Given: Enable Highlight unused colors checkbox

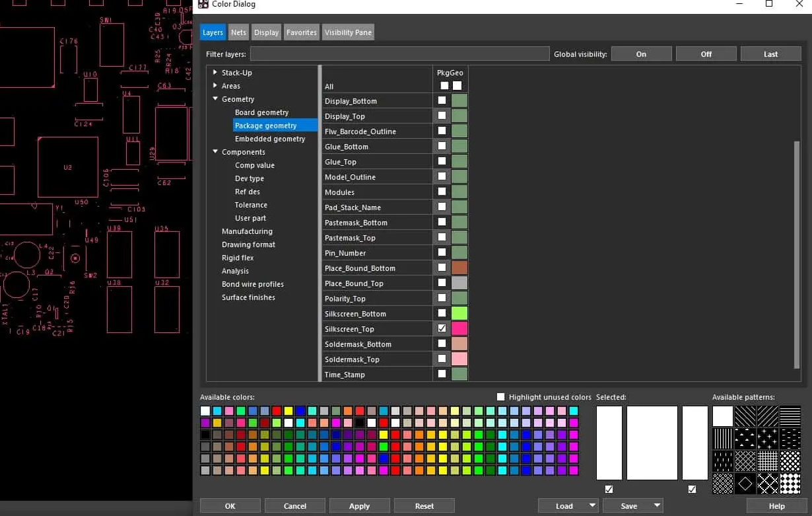Looking at the screenshot, I should [500, 397].
